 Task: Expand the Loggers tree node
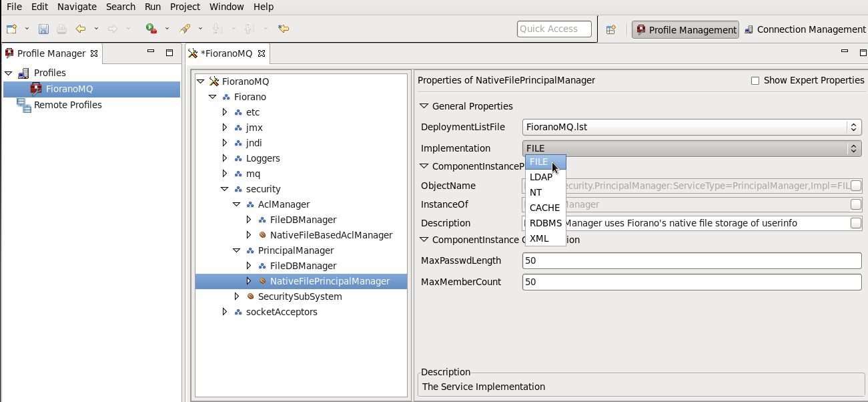coord(225,158)
